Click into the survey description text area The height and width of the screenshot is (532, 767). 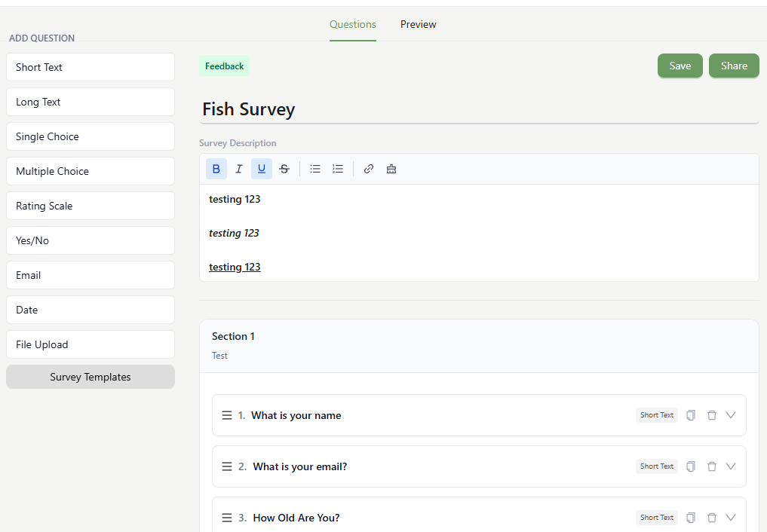point(480,233)
